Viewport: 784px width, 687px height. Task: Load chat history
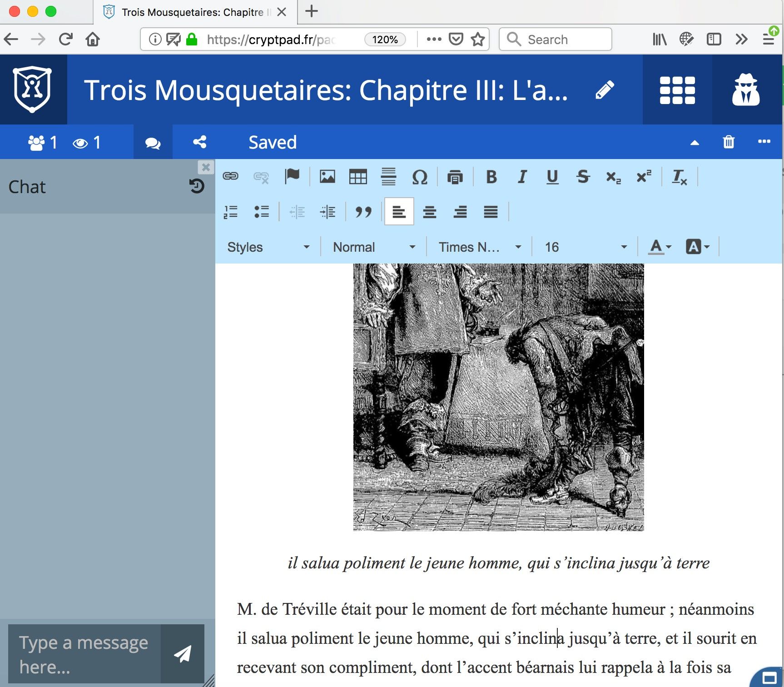(197, 186)
